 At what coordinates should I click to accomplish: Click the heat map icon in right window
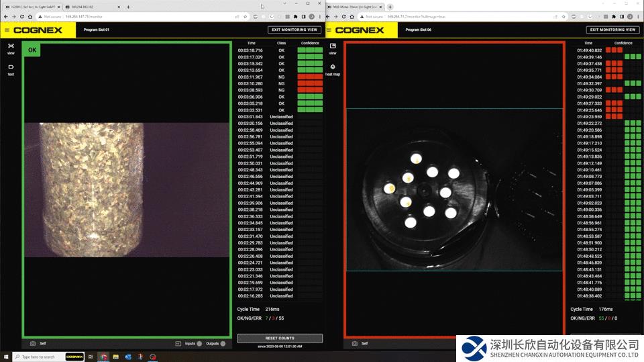333,68
